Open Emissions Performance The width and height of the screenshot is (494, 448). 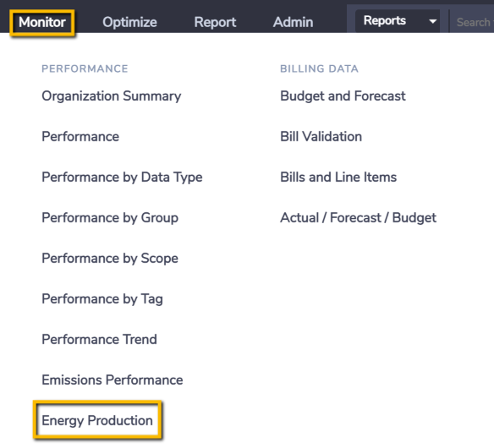pos(113,380)
